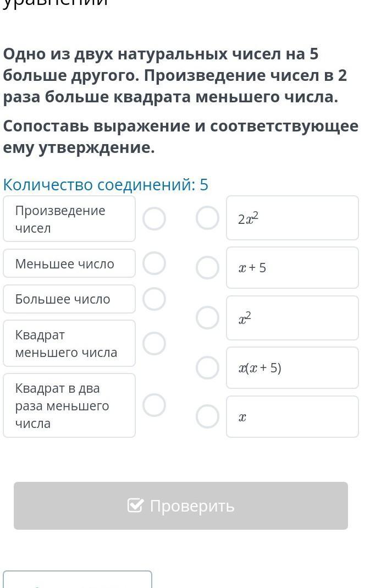Select connector circle beside x² expression
Image resolution: width=370 pixels, height=588 pixels.
[207, 317]
